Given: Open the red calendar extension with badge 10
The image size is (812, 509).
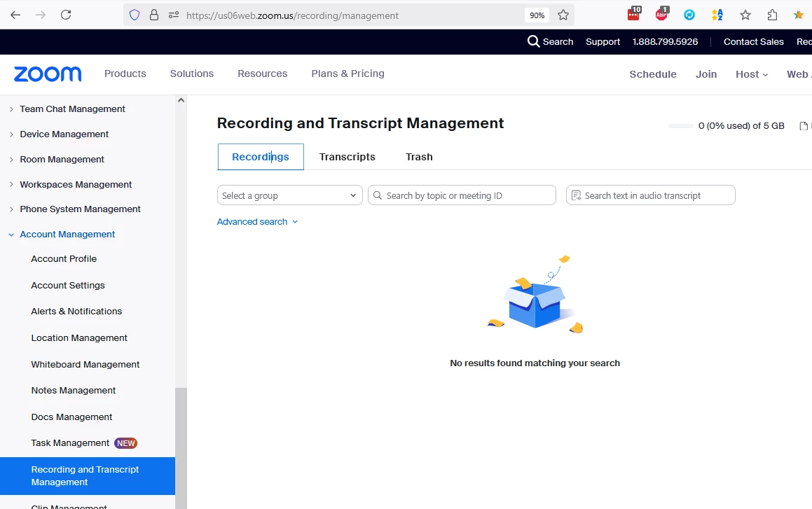Looking at the screenshot, I should click(634, 13).
